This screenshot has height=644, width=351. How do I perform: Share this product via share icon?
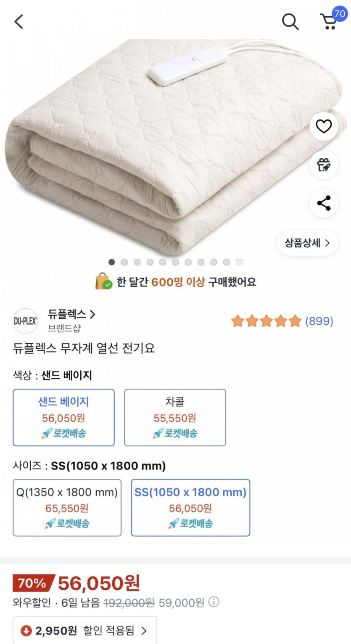pos(324,204)
